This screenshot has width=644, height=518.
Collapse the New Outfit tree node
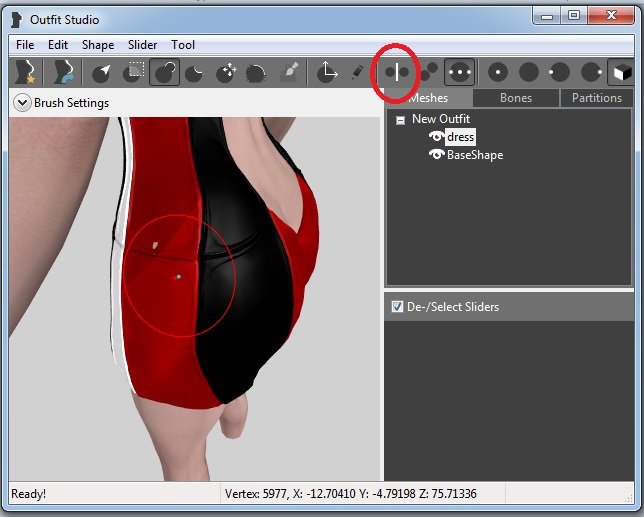pos(400,120)
